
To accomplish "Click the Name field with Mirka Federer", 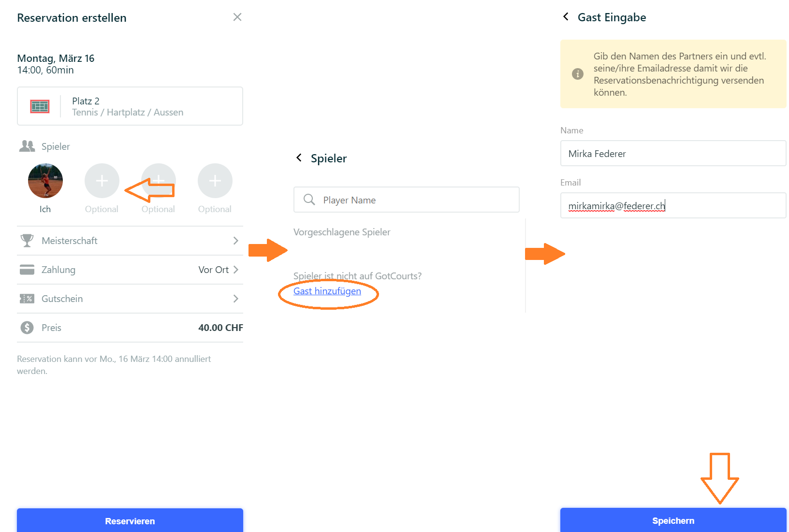I will point(673,153).
